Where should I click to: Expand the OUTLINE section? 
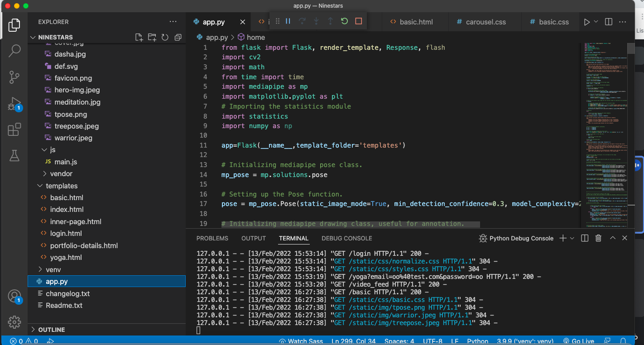click(x=51, y=330)
